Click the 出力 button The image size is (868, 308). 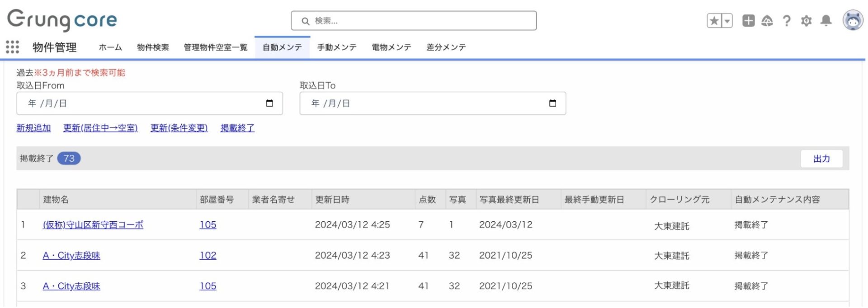click(x=821, y=159)
